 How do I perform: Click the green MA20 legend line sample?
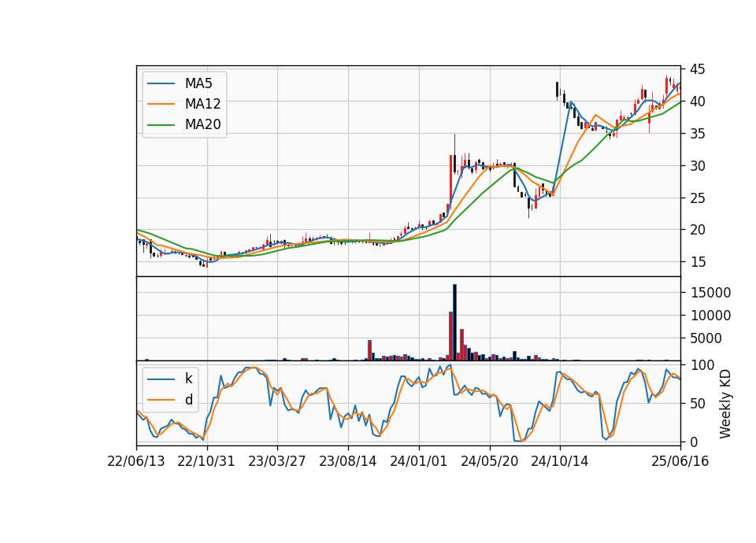(161, 124)
